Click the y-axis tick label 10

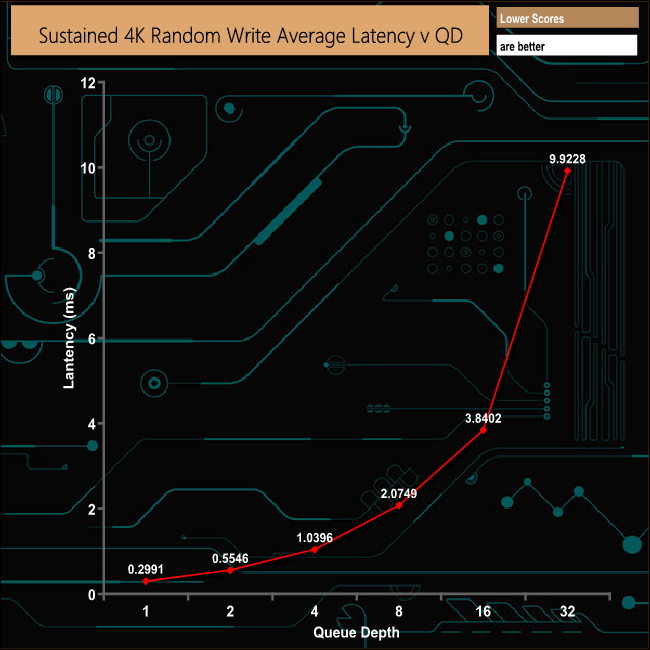88,168
